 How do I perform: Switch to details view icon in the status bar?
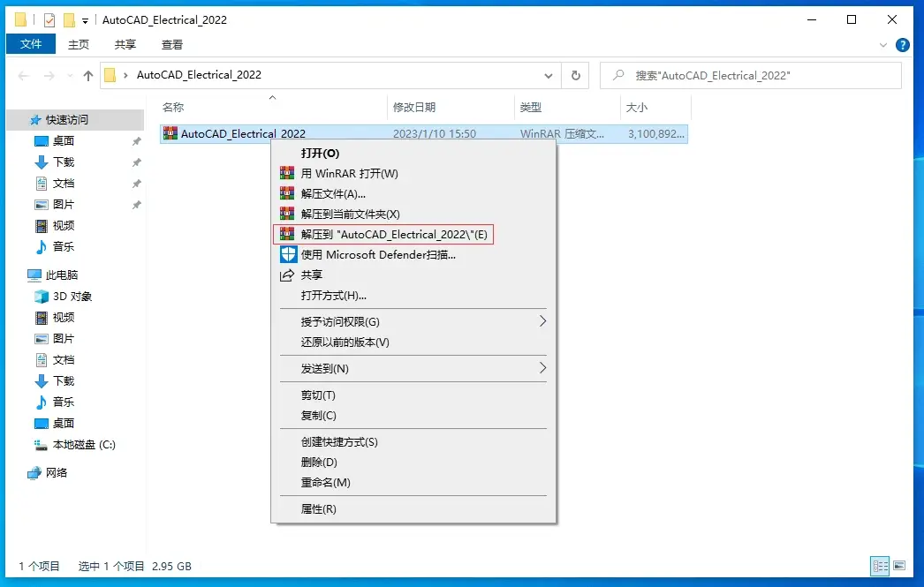[881, 567]
